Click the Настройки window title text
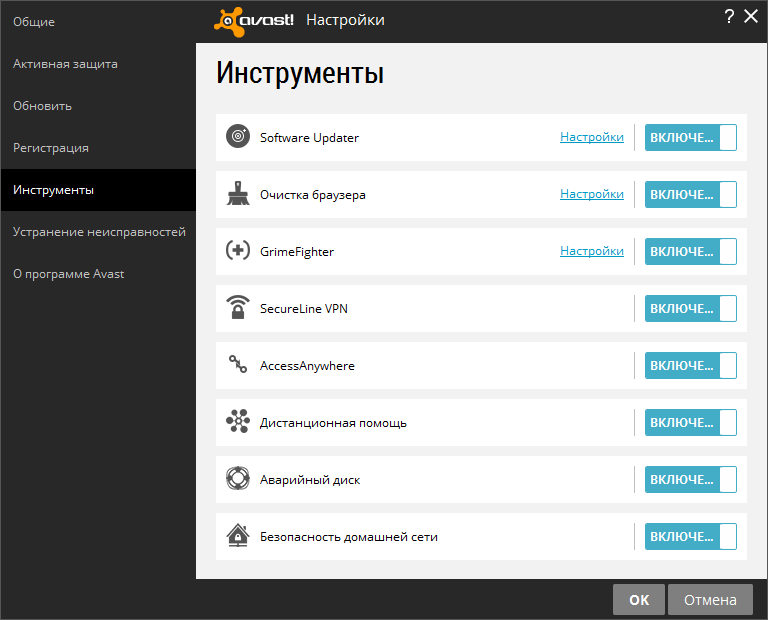Image resolution: width=768 pixels, height=620 pixels. [x=345, y=20]
